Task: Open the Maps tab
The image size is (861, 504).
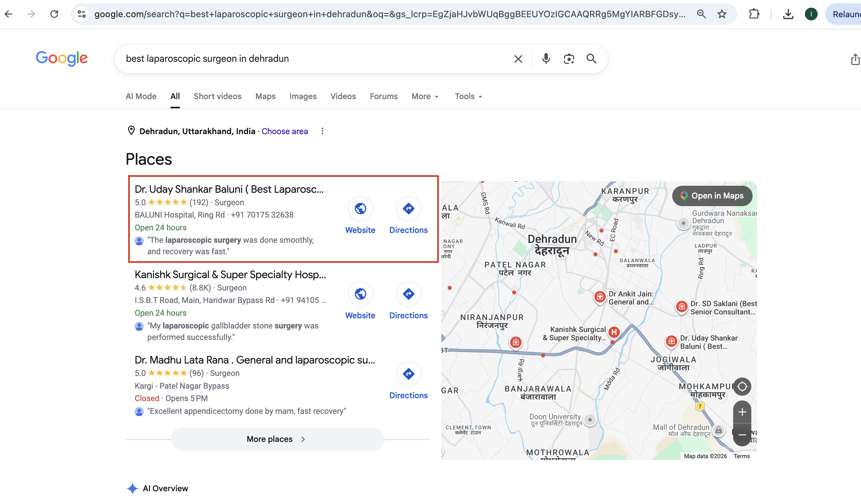Action: tap(265, 96)
